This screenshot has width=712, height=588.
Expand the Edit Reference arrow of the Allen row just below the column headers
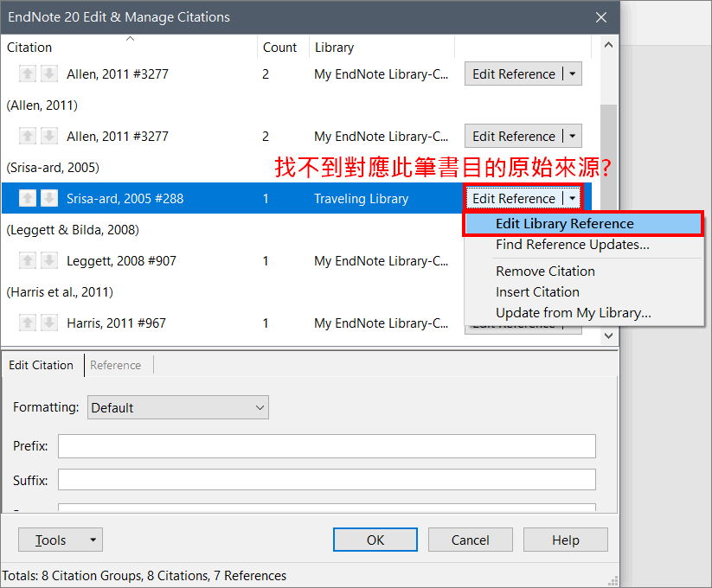click(573, 74)
